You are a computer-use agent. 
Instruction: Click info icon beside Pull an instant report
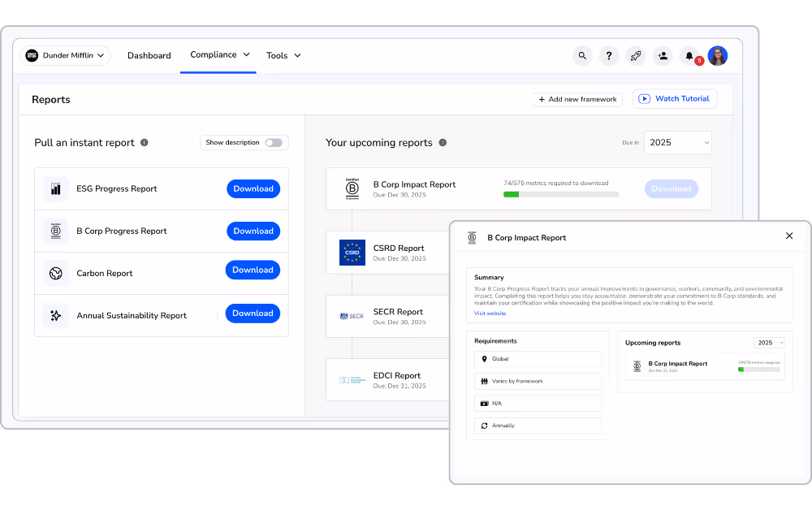click(x=145, y=142)
